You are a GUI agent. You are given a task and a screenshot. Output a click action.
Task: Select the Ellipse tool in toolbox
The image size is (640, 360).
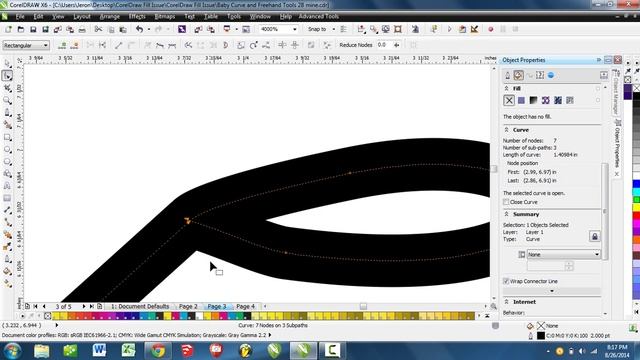click(7, 149)
